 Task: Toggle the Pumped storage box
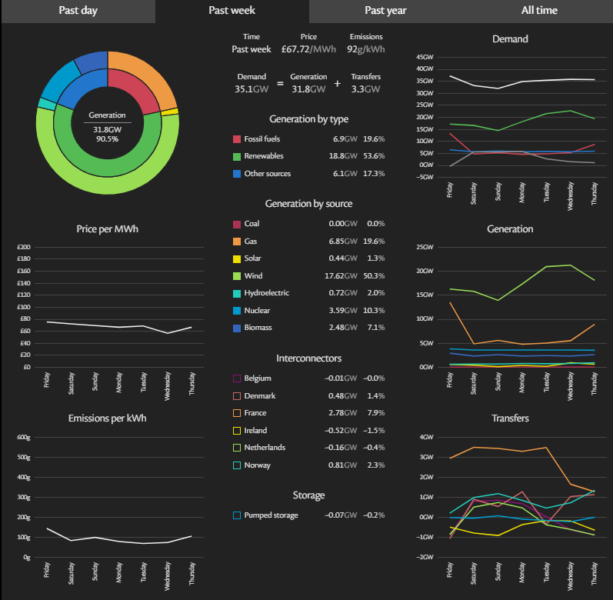[x=237, y=515]
